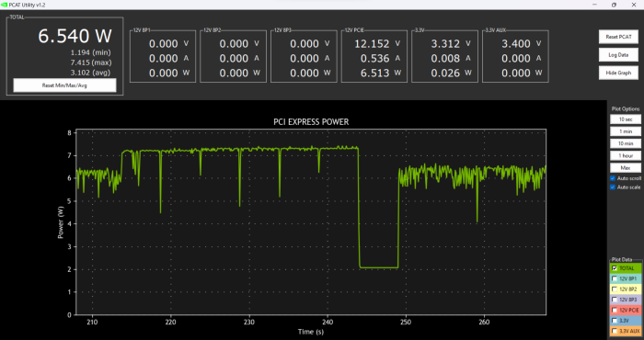Set plot range to 1 min
The image size is (644, 340).
[x=625, y=131]
